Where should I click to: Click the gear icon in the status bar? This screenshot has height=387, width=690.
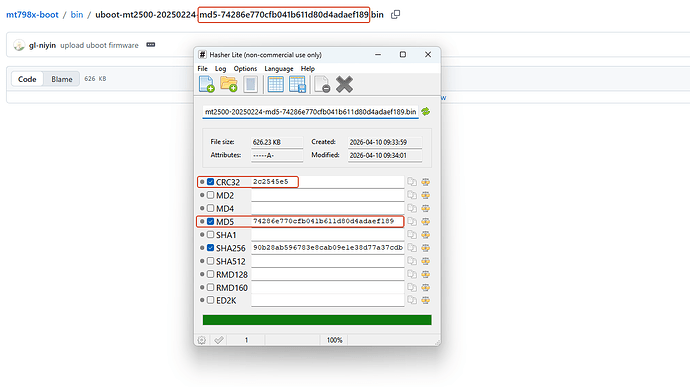click(202, 340)
